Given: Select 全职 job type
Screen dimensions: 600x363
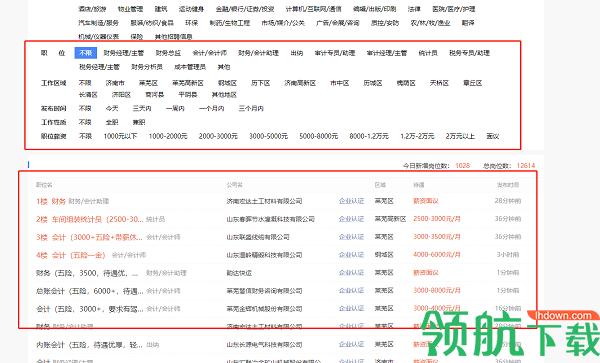Looking at the screenshot, I should click(112, 122).
